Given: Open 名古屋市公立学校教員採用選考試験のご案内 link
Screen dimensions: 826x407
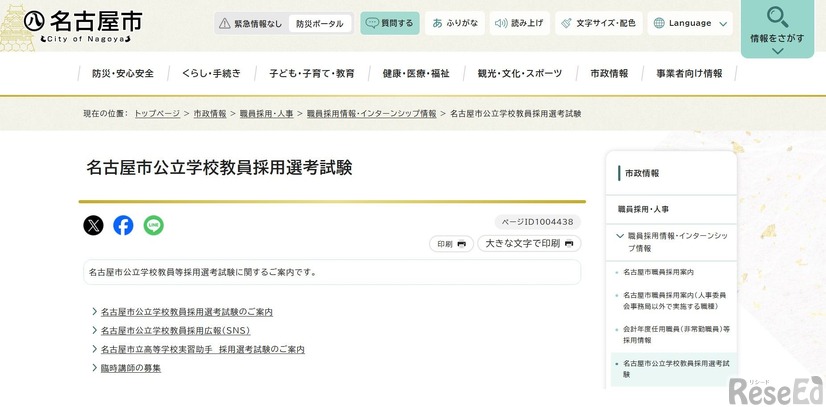Looking at the screenshot, I should click(x=186, y=312).
